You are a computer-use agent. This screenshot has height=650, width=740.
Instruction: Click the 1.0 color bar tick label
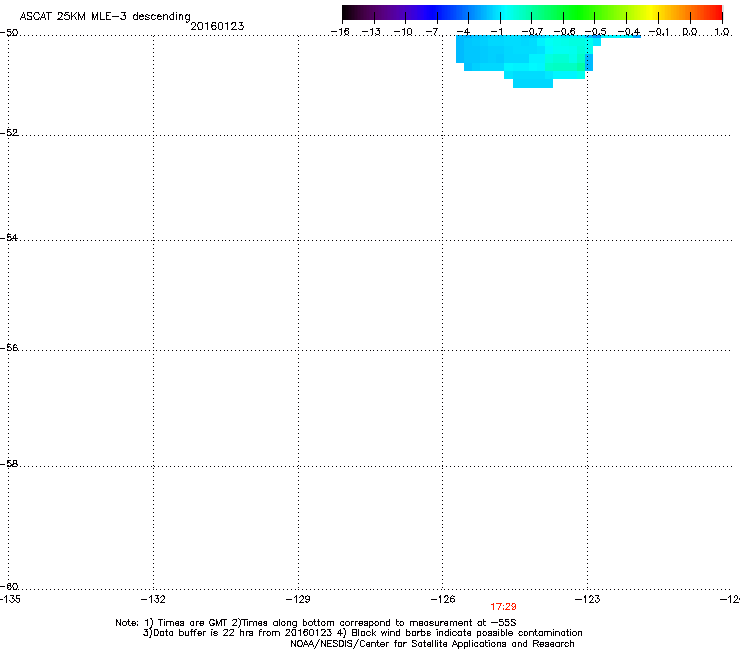click(x=722, y=32)
